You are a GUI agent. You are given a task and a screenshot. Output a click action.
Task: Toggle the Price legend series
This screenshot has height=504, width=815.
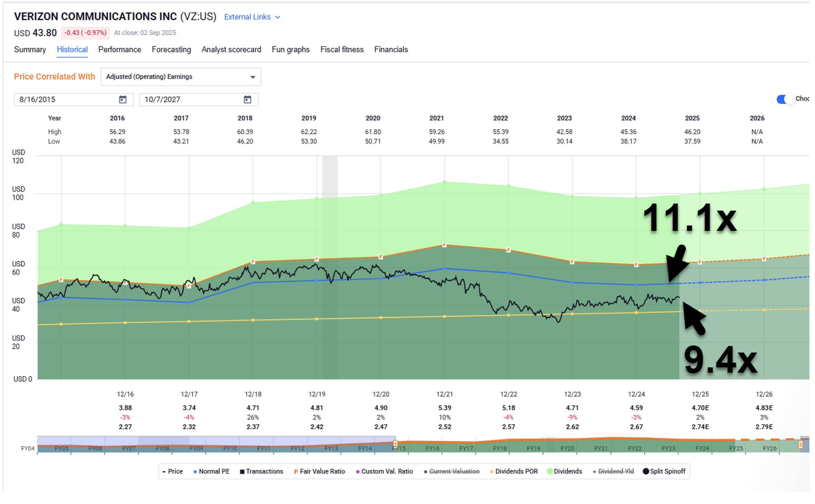coord(173,472)
